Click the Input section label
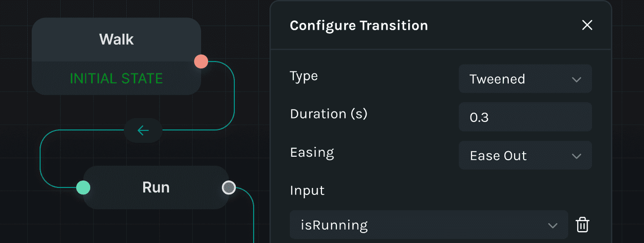The image size is (644, 243). 307,190
